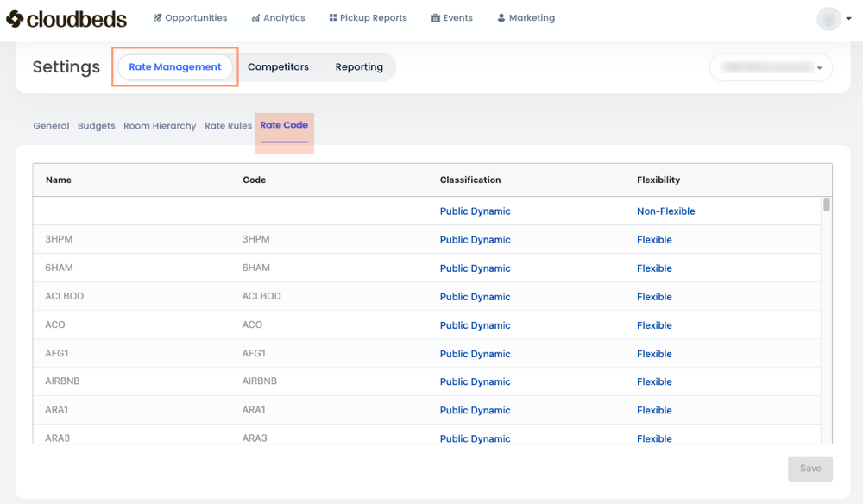The height and width of the screenshot is (504, 863).
Task: Click the Non-Flexible link in first row
Action: pos(665,211)
